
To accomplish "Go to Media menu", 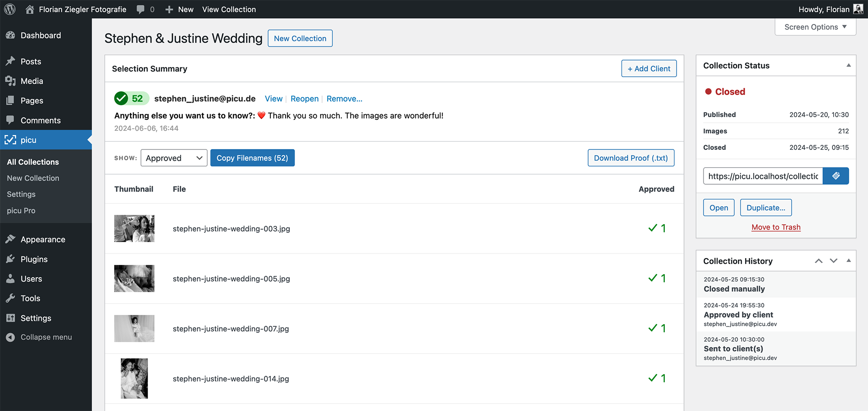I will (x=32, y=81).
